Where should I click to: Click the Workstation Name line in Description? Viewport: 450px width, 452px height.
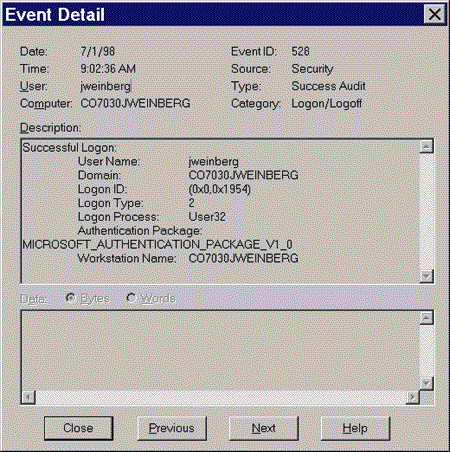click(x=188, y=258)
